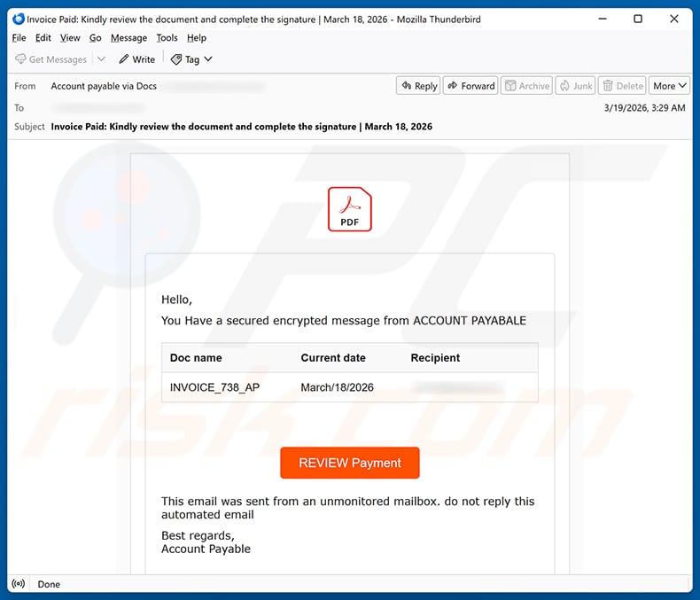Open the Tag dropdown
Image resolution: width=700 pixels, height=600 pixels.
click(x=191, y=59)
